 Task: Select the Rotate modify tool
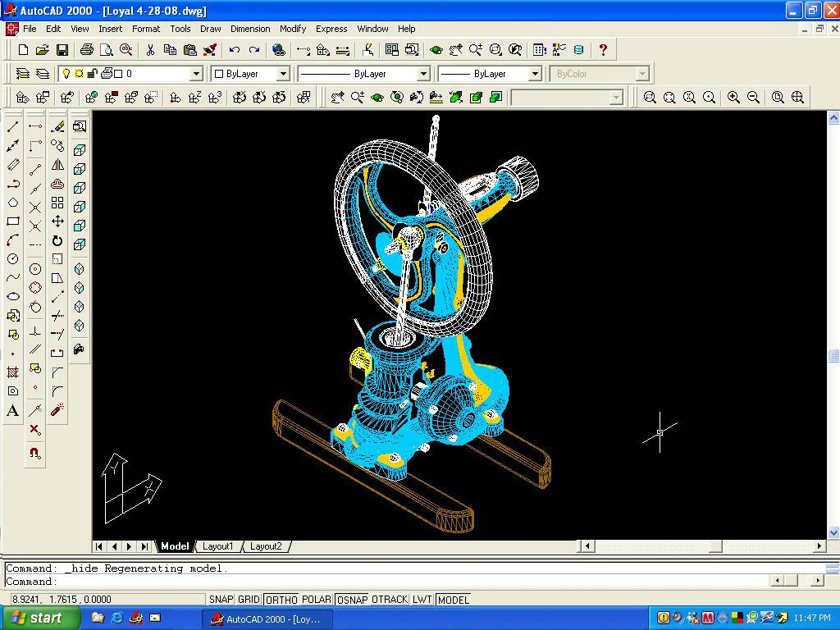pyautogui.click(x=57, y=240)
